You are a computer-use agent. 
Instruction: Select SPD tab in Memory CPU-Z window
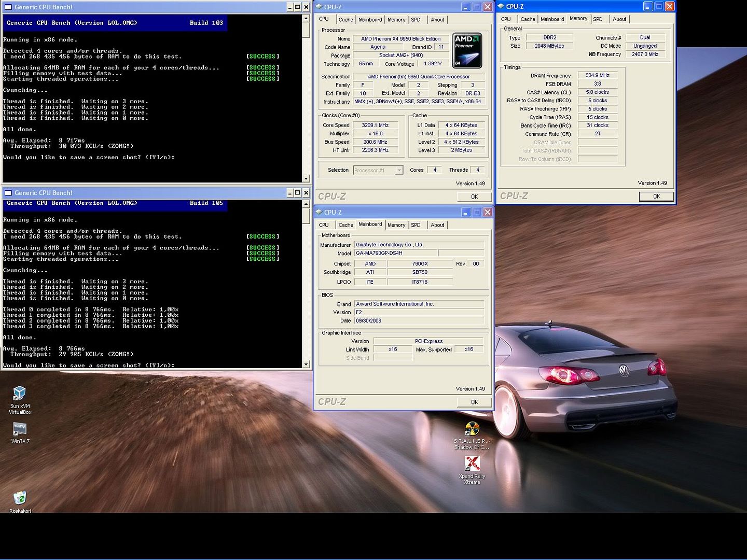(598, 19)
